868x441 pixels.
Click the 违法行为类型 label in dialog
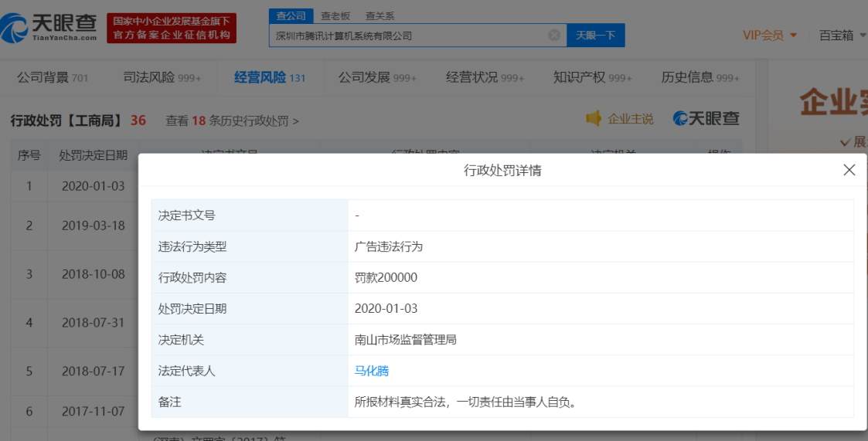point(192,247)
